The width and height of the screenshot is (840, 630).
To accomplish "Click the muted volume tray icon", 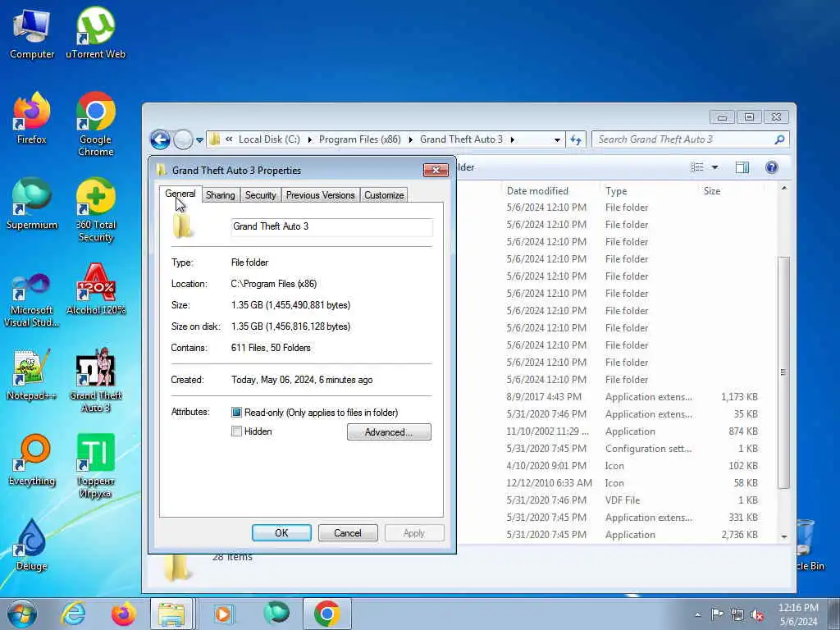I will tap(757, 614).
